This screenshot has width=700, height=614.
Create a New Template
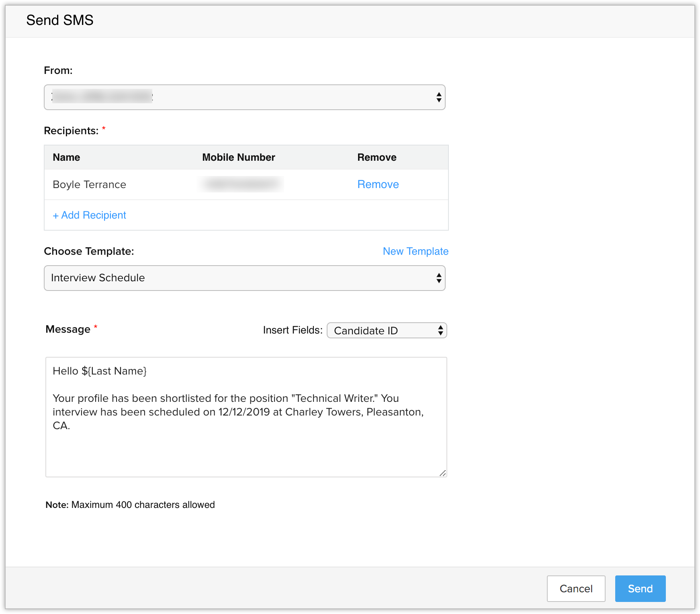(x=415, y=252)
